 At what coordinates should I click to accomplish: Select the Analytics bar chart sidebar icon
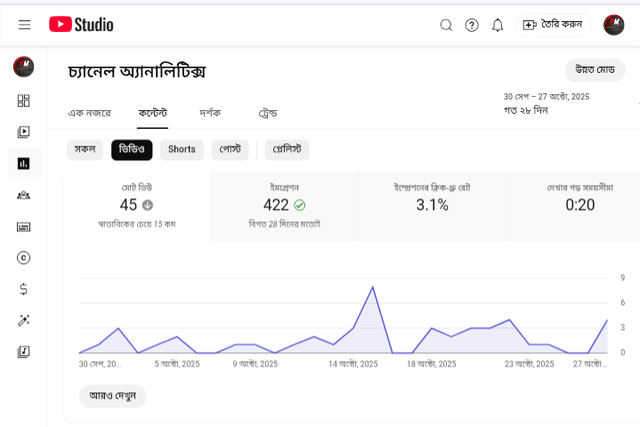[24, 163]
